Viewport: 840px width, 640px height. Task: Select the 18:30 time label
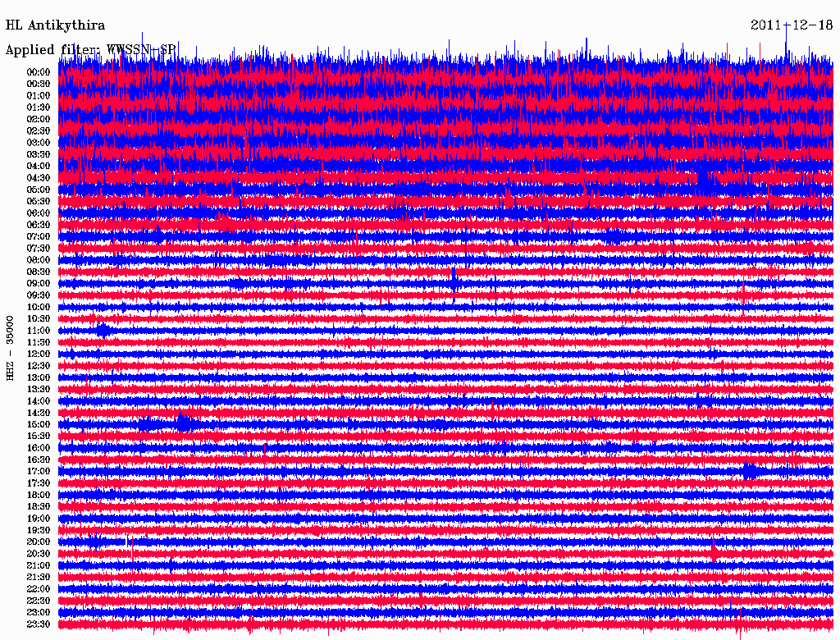tap(39, 507)
